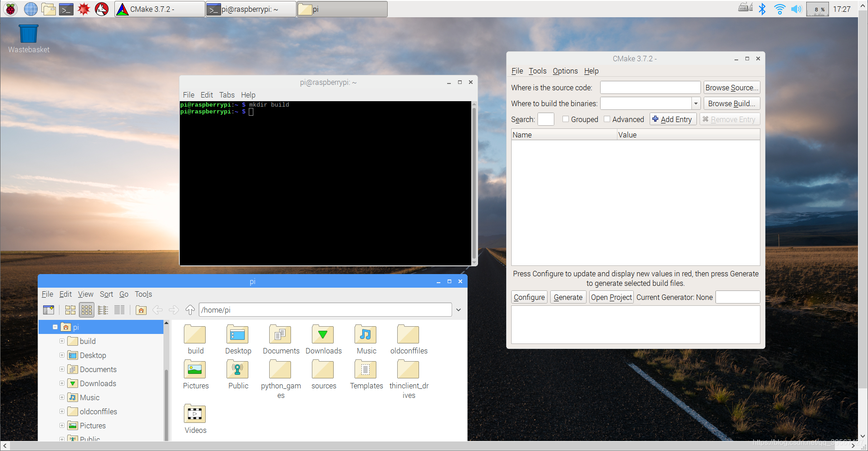
Task: Switch to compact view in file manager
Action: tap(103, 310)
